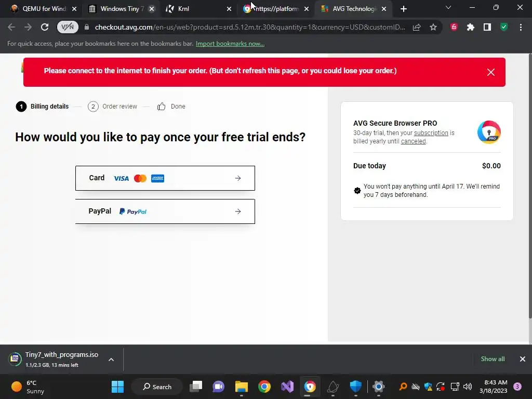
Task: Click the taskbar Search box
Action: (157, 387)
